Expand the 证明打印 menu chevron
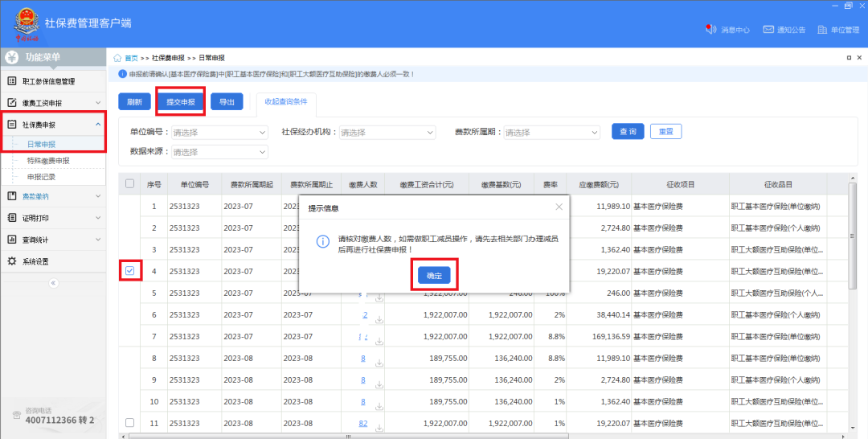This screenshot has height=439, width=868. point(98,218)
